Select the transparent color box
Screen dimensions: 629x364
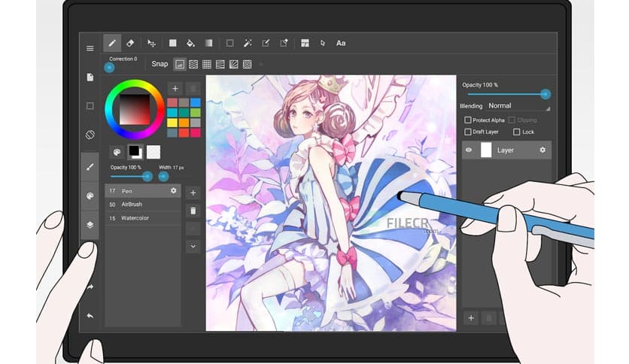click(153, 152)
